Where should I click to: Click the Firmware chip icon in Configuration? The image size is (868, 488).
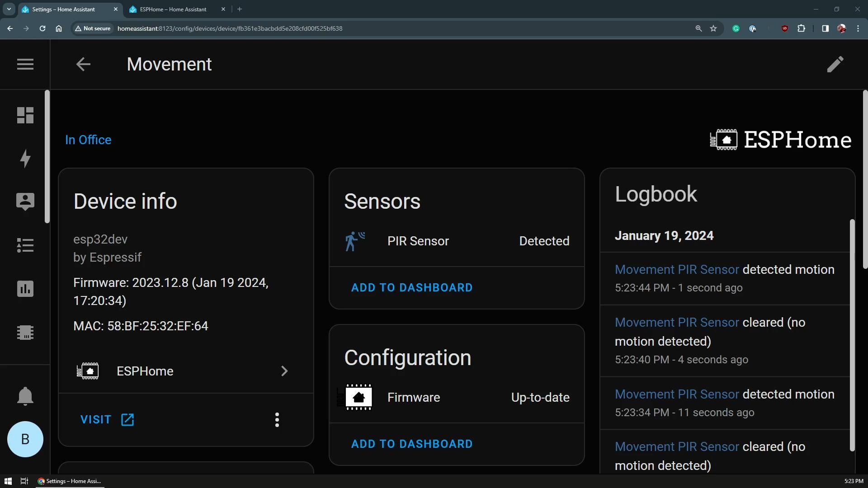355,397
